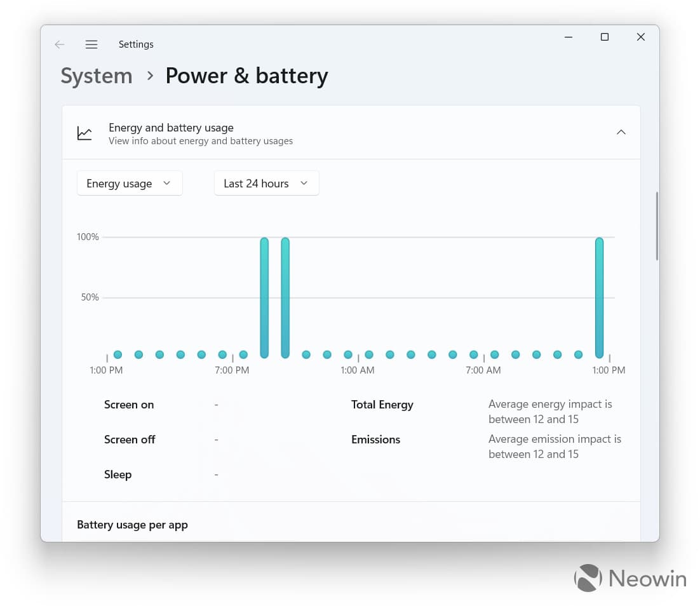Open the Energy usage dropdown

tap(130, 184)
